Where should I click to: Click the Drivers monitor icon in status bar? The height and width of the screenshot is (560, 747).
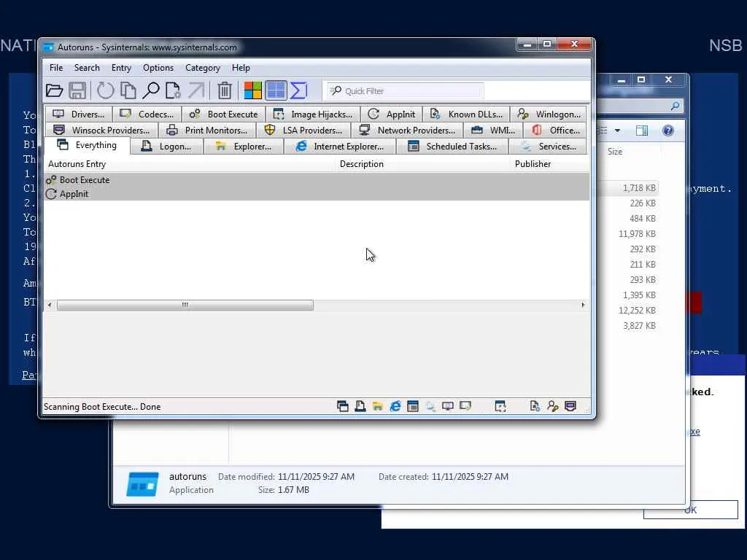(448, 406)
